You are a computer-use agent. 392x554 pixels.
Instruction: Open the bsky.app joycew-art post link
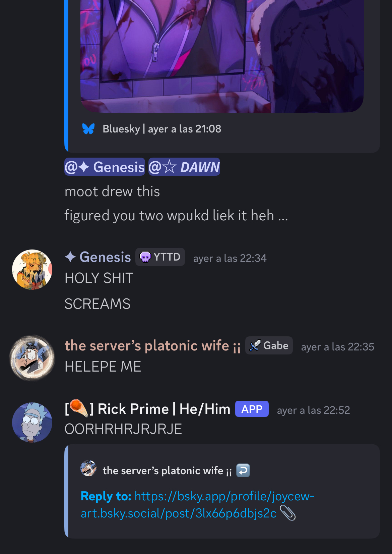tap(198, 504)
